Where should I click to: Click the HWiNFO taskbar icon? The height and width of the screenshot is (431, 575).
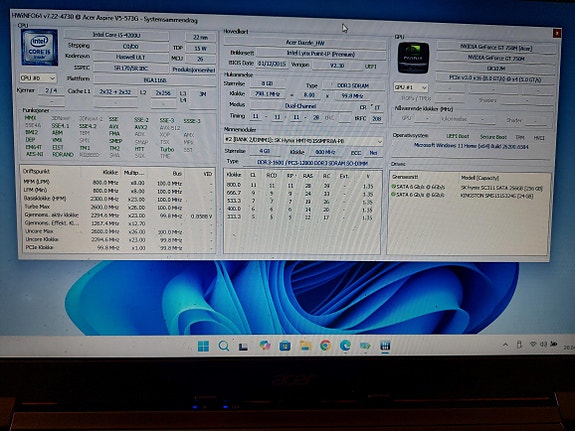click(x=385, y=346)
